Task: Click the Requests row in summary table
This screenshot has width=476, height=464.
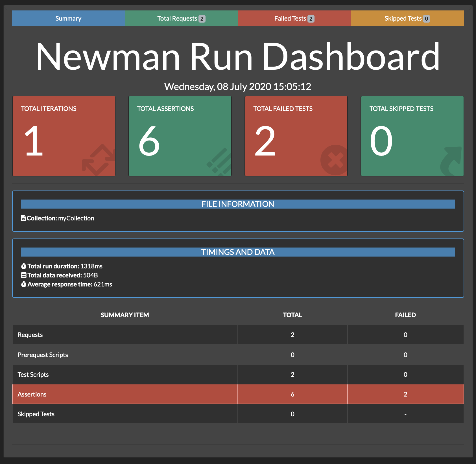Action: point(125,335)
